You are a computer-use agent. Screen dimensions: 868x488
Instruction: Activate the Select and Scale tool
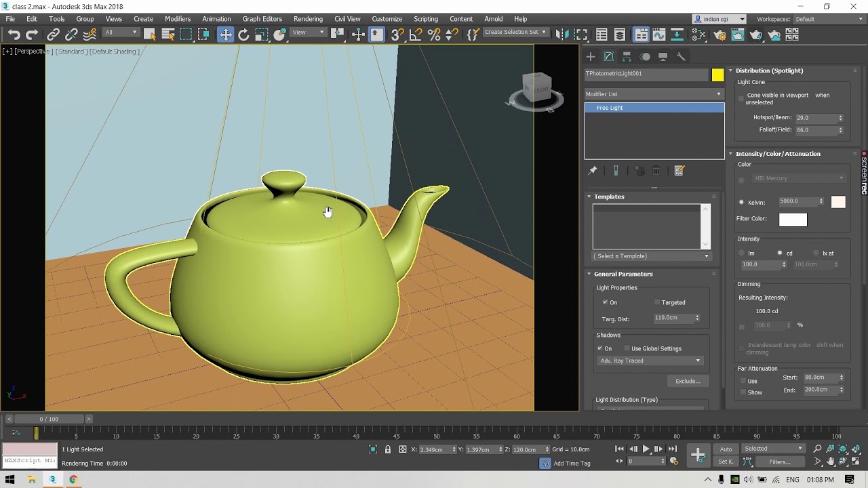(262, 35)
